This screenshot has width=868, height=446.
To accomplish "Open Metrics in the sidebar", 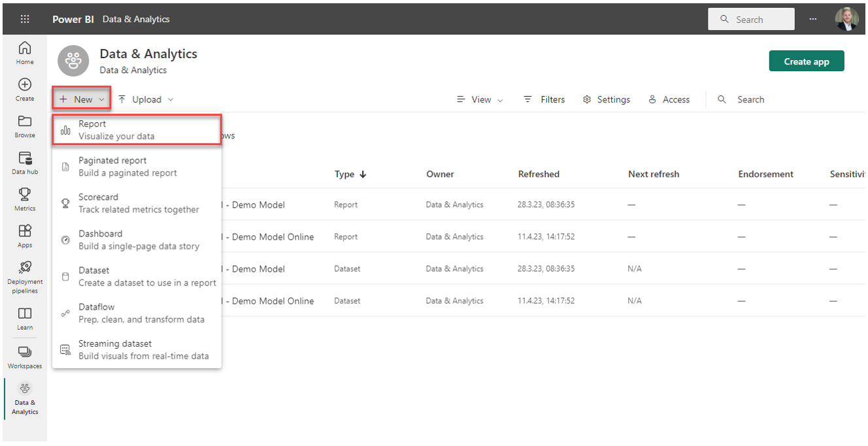I will click(x=25, y=199).
